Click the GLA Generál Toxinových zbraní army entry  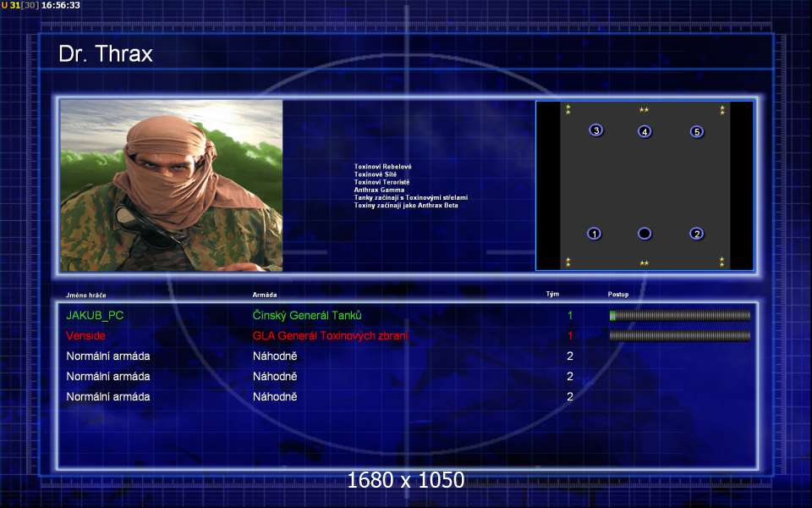click(x=331, y=336)
